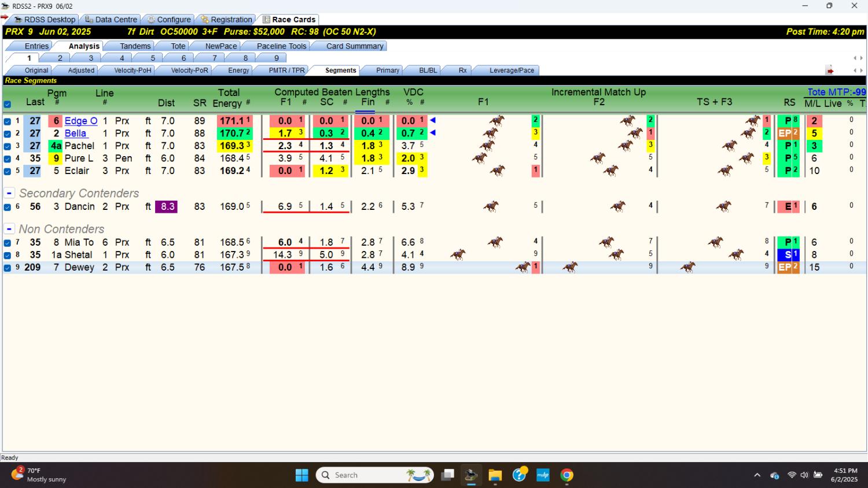Toggle the select-all checkbox in the header

coord(8,105)
